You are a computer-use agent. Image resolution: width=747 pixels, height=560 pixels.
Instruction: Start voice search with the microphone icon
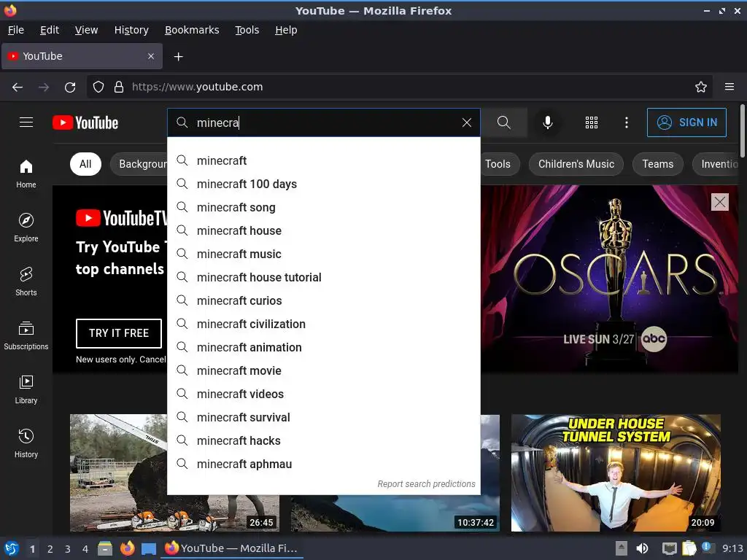coord(548,122)
